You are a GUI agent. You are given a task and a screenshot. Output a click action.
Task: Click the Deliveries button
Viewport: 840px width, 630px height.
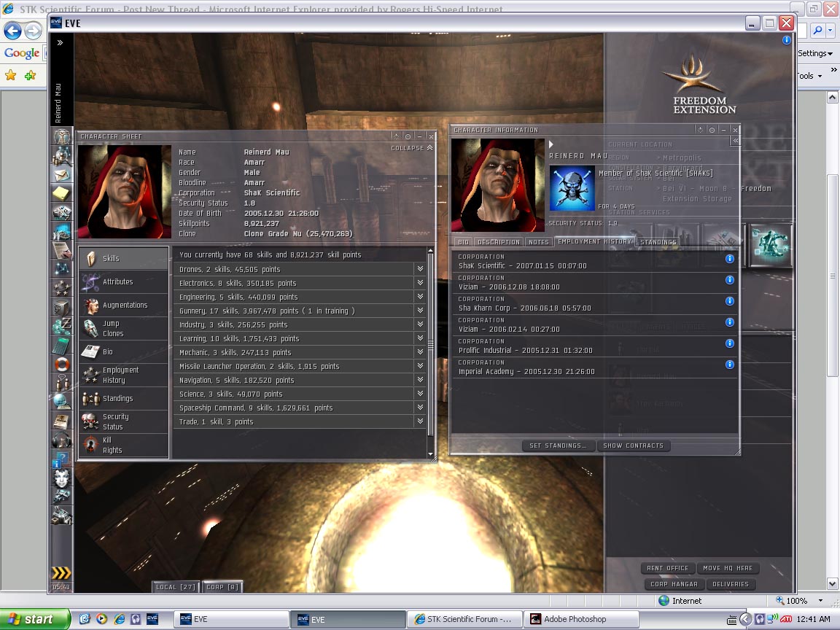click(730, 585)
